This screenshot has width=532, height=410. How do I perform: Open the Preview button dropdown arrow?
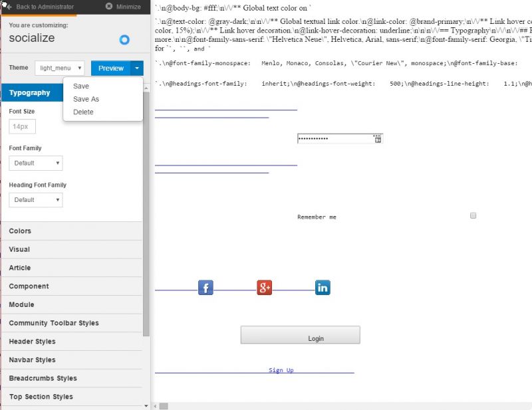[137, 68]
